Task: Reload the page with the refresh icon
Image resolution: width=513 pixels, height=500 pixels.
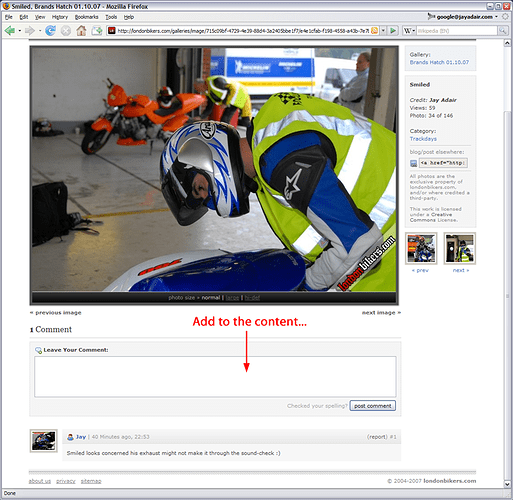Action: (50, 31)
